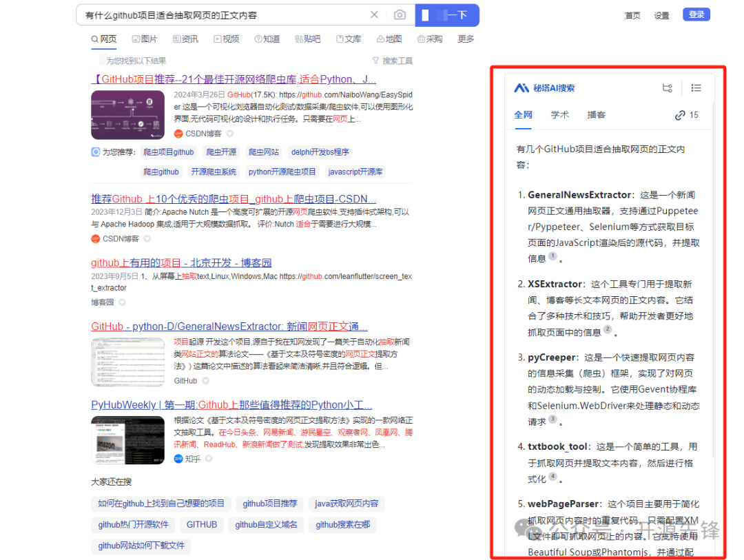
Task: Select recommended tag python开源爬虫项目
Action: click(x=282, y=172)
